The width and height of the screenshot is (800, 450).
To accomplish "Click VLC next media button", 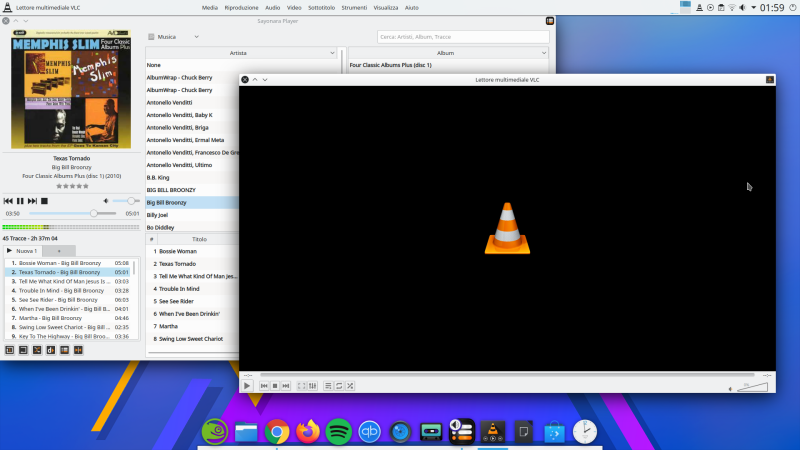I will pyautogui.click(x=286, y=386).
